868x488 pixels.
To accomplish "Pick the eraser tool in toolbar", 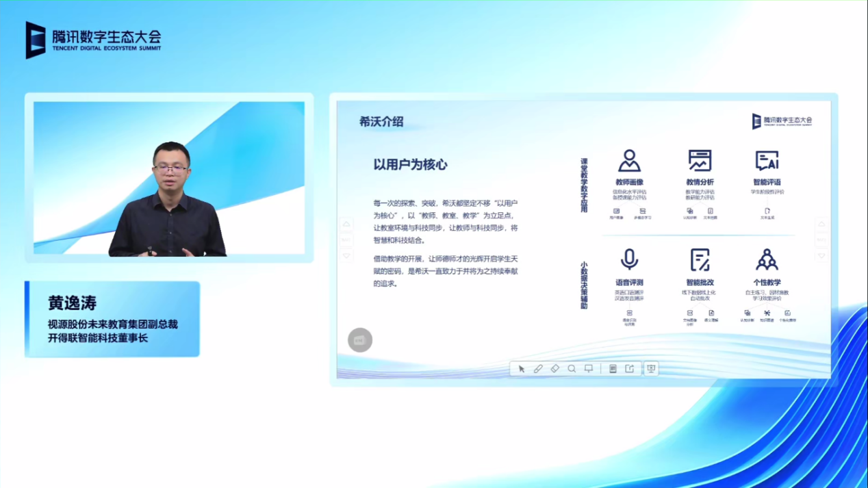I will [555, 369].
